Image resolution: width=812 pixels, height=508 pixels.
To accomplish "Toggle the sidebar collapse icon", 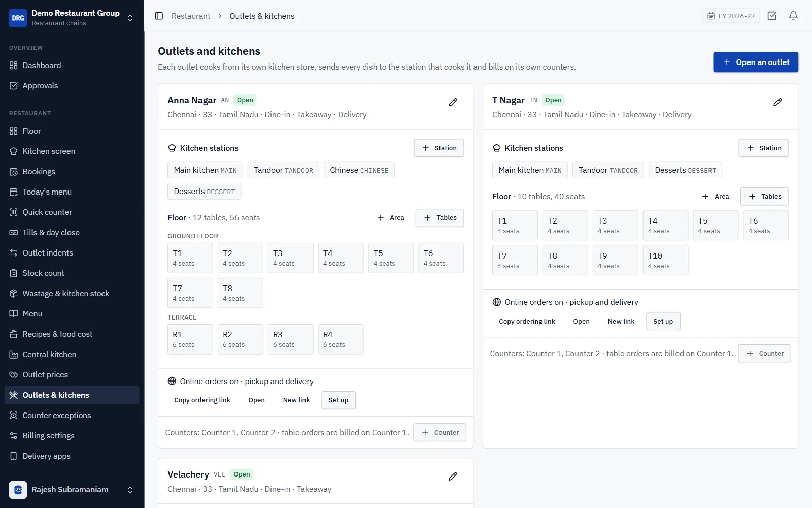I will tap(159, 16).
